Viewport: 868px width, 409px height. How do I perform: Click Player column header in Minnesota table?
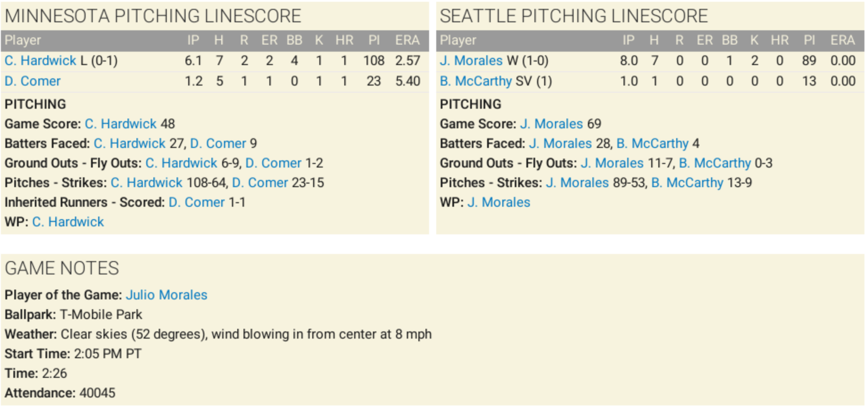coord(23,41)
